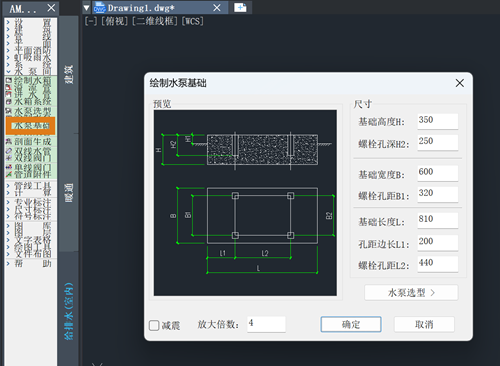
Task: Click the 螺栓孔深H2 field showing 250
Action: click(438, 142)
